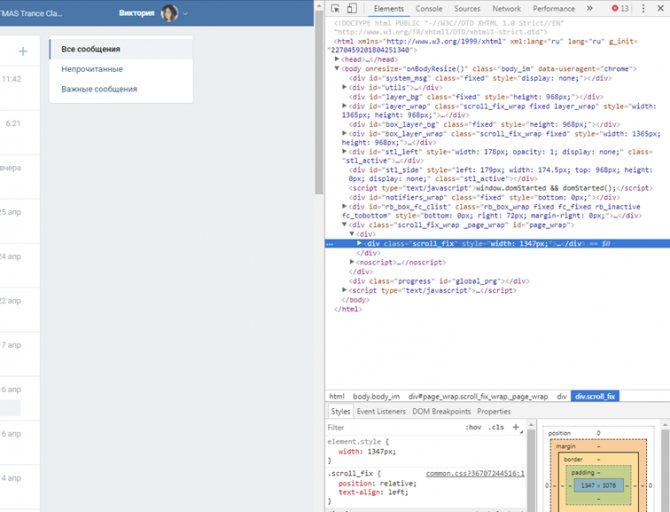Expand the last script text/javascript node
Viewport: 670px width, 512px height.
tap(344, 290)
